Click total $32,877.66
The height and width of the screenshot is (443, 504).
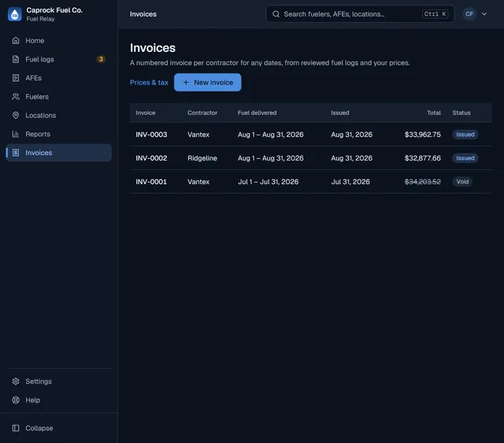point(422,158)
